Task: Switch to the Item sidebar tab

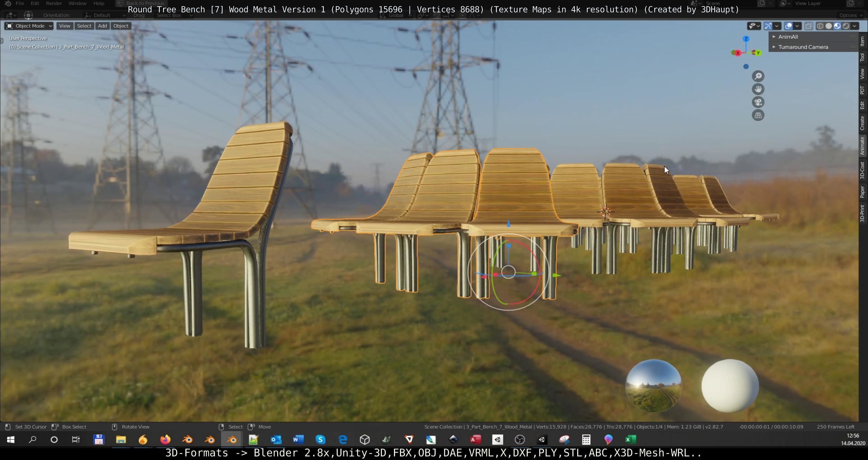Action: point(862,42)
